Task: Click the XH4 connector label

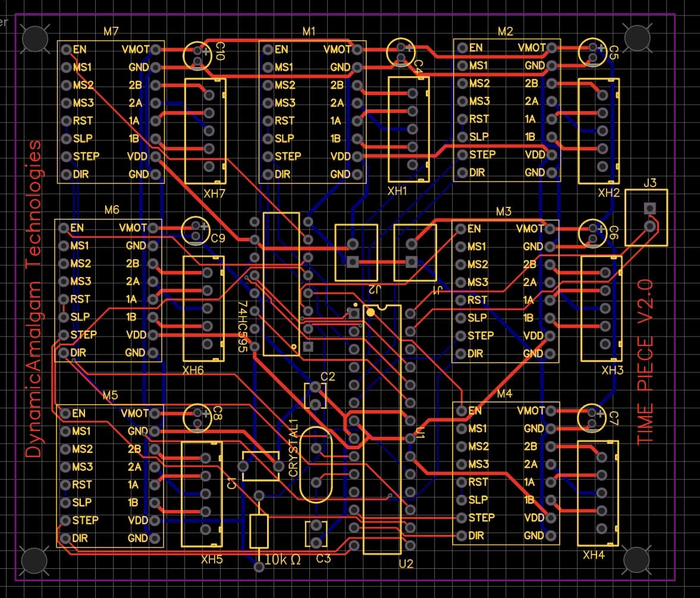Action: coord(594,555)
